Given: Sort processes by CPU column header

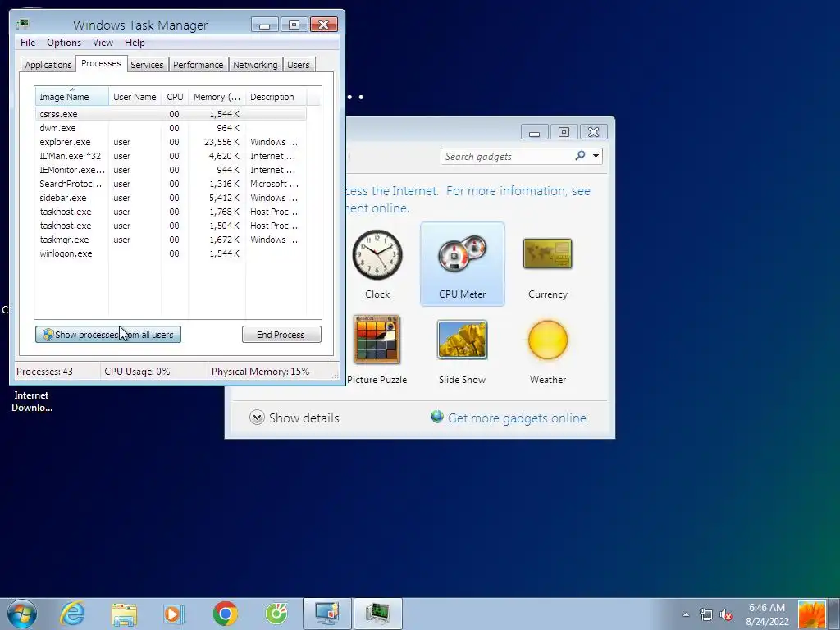Looking at the screenshot, I should 175,97.
